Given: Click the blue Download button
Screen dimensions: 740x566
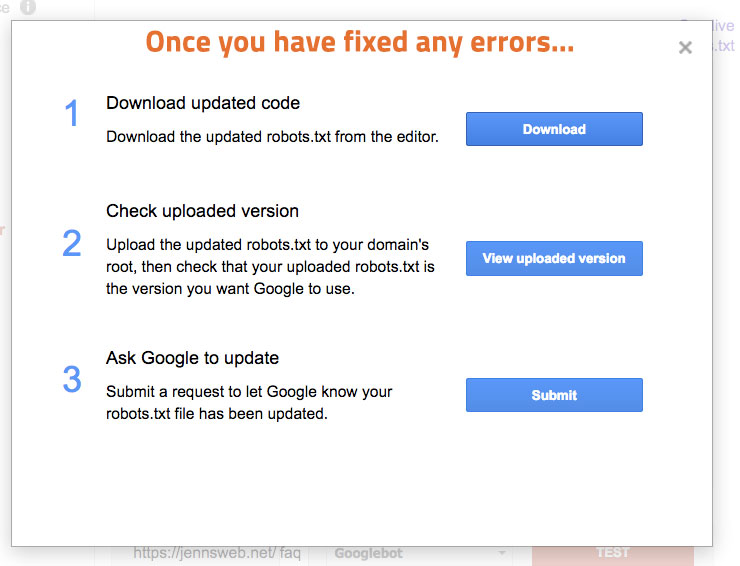Looking at the screenshot, I should coord(554,129).
